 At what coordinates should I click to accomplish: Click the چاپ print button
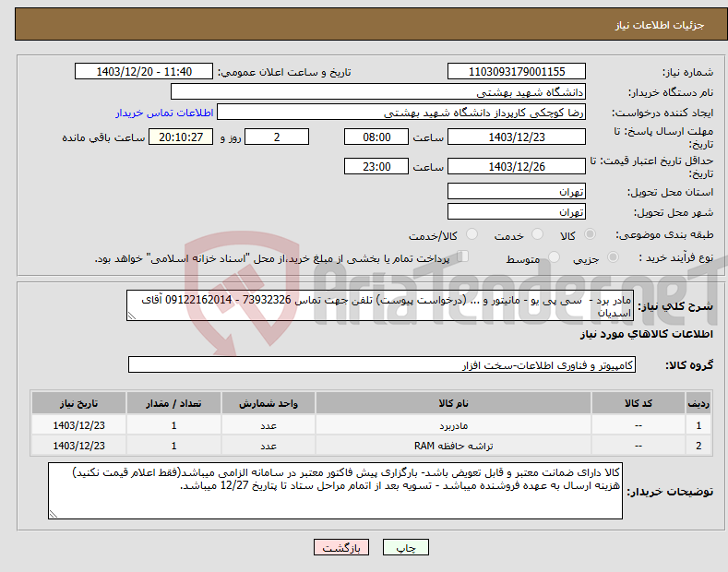tap(405, 547)
